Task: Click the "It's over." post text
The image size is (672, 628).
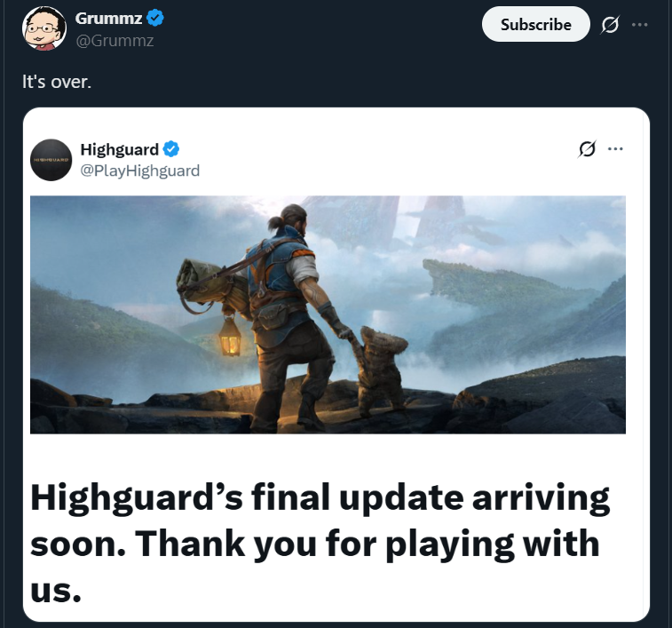Action: tap(57, 82)
